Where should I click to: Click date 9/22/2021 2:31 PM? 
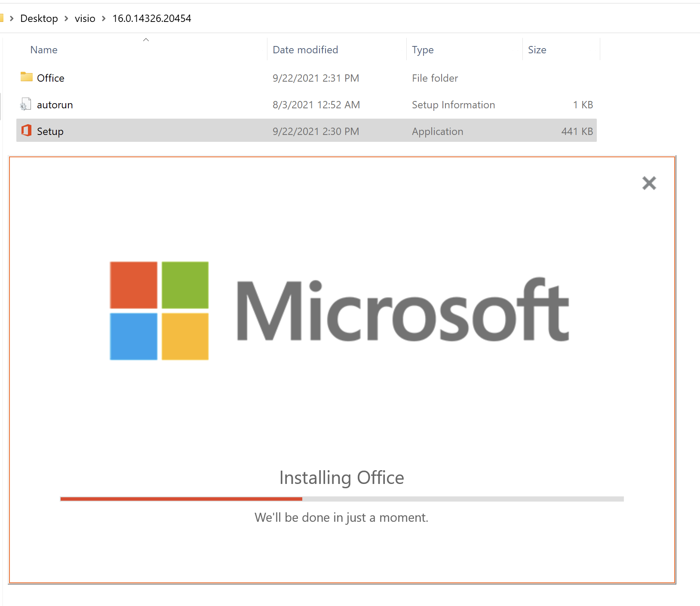[x=316, y=78]
